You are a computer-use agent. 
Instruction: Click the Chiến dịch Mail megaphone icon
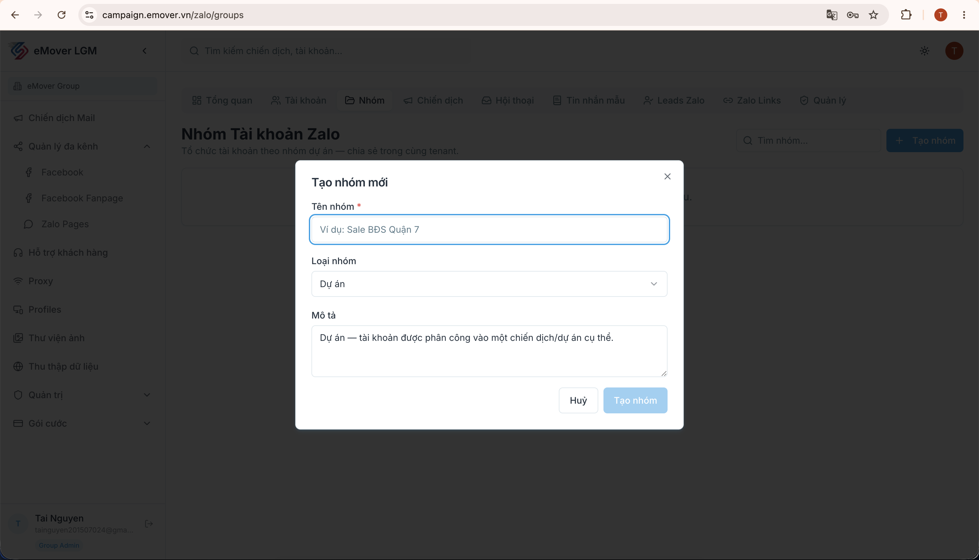click(18, 118)
